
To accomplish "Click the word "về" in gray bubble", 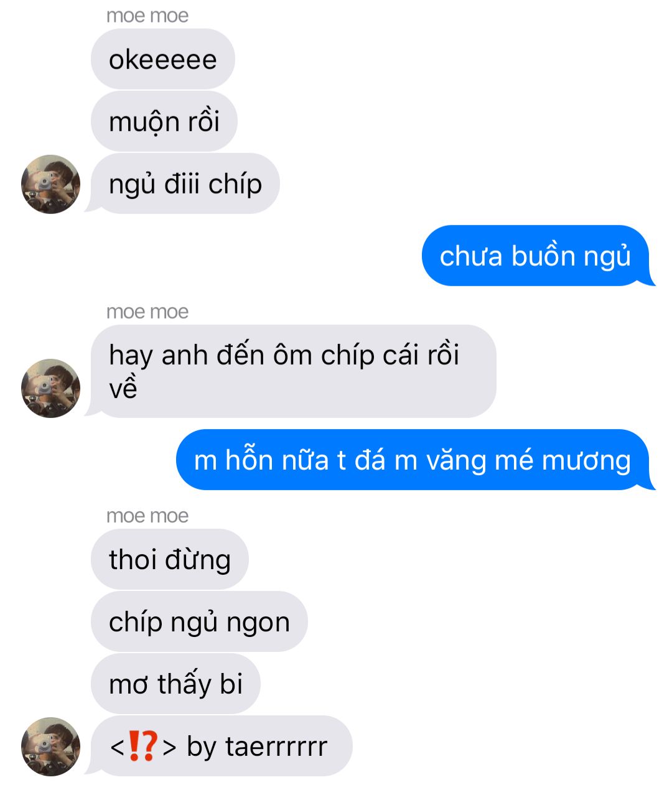I will point(123,388).
